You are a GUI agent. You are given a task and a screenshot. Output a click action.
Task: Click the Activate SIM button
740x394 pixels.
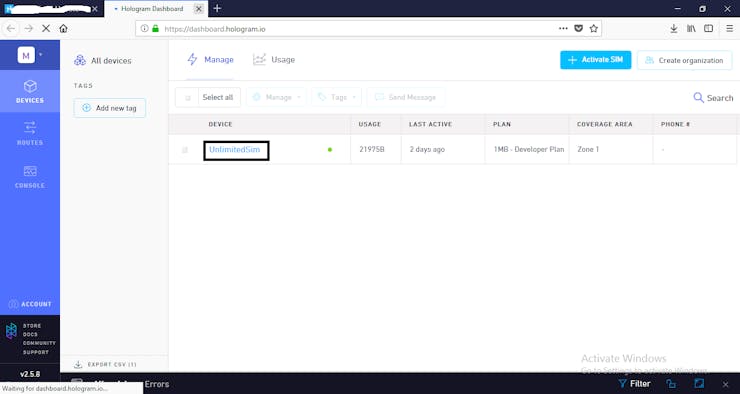[596, 60]
